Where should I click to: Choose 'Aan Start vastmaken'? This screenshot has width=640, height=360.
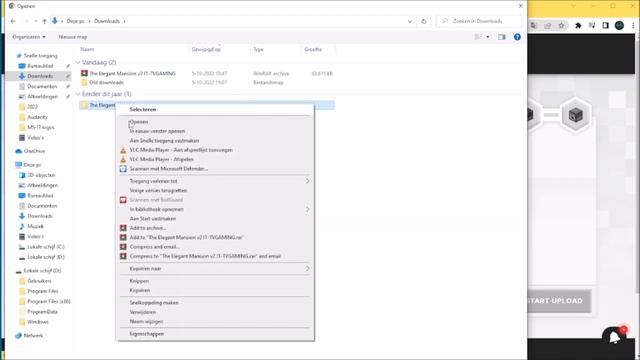point(153,218)
